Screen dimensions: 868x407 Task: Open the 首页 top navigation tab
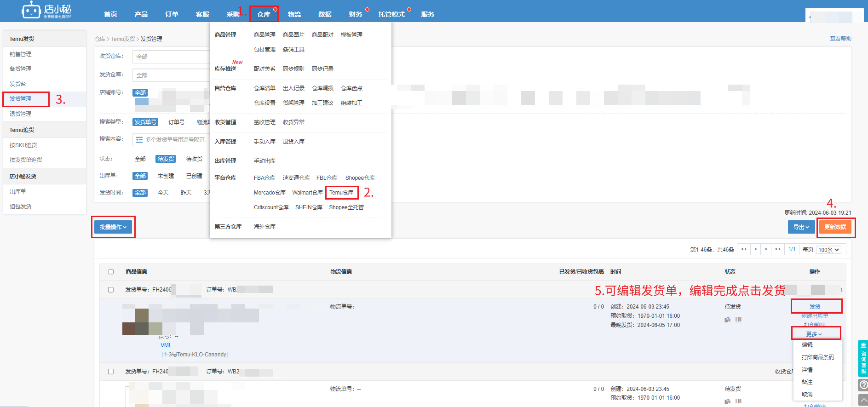pyautogui.click(x=110, y=14)
